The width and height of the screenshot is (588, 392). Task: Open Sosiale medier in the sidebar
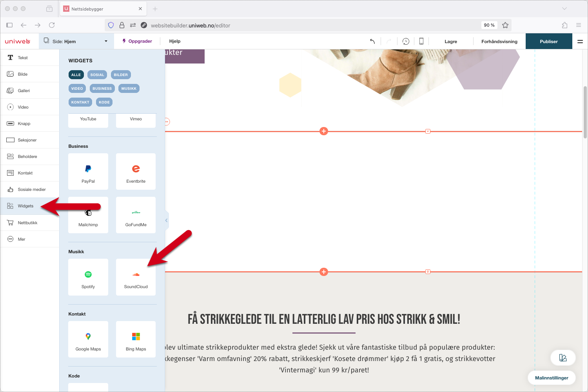(30, 189)
